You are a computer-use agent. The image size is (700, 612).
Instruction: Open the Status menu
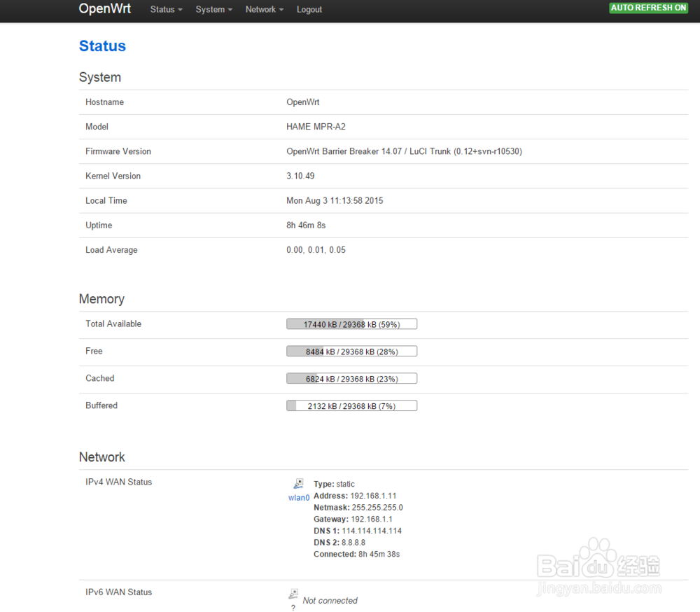coord(162,9)
